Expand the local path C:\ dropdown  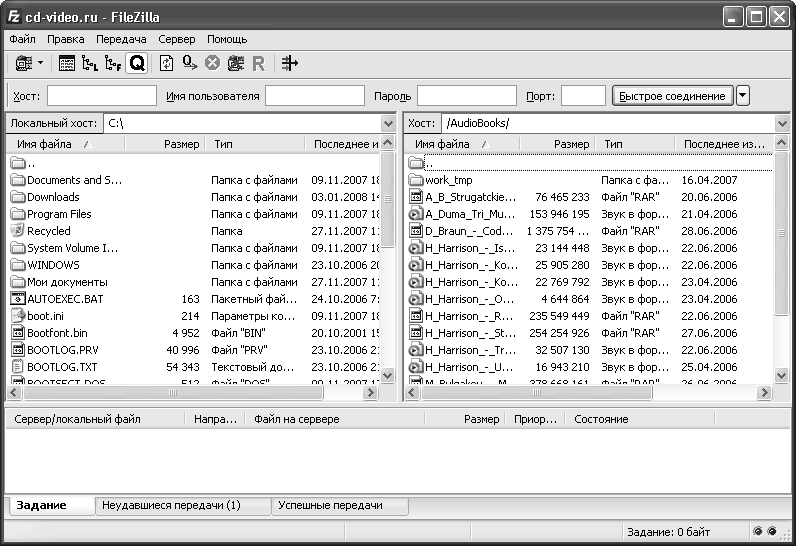click(x=388, y=123)
